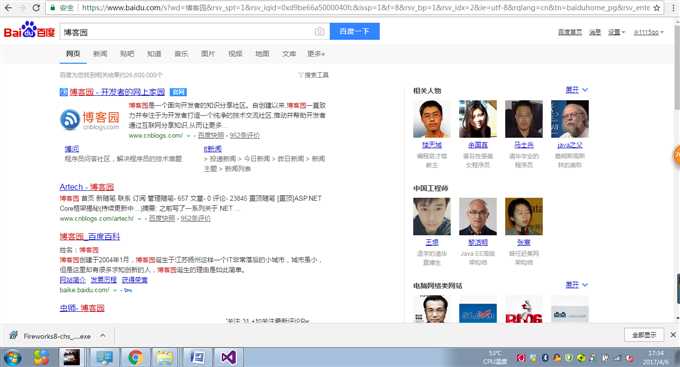Open the 百度快照 link under cnblogs.com

tap(211, 136)
